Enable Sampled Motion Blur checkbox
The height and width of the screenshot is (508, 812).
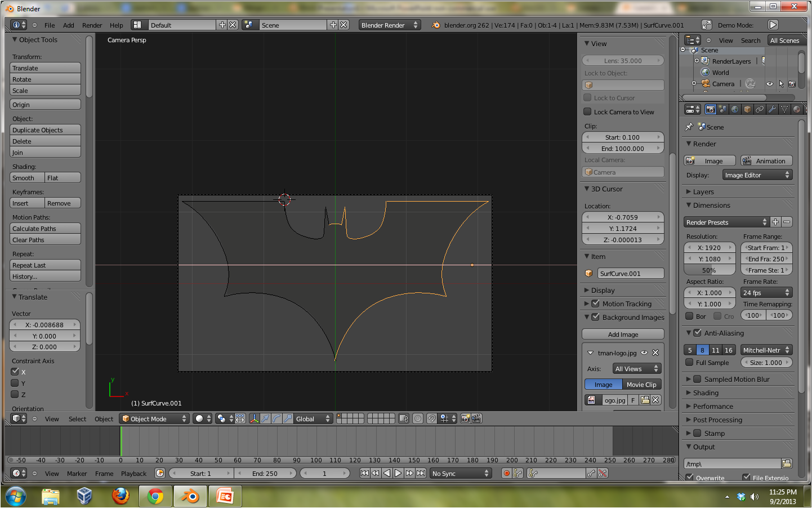[x=697, y=379]
